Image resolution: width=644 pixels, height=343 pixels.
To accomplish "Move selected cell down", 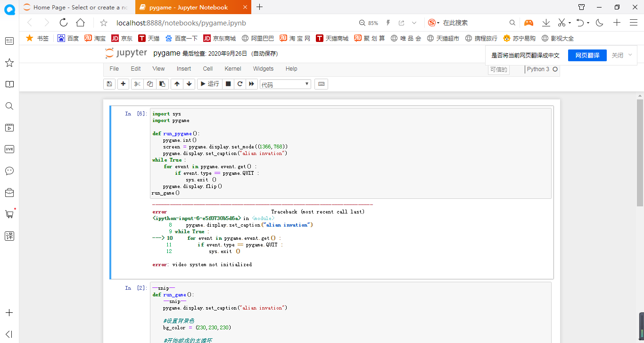I will pyautogui.click(x=189, y=84).
